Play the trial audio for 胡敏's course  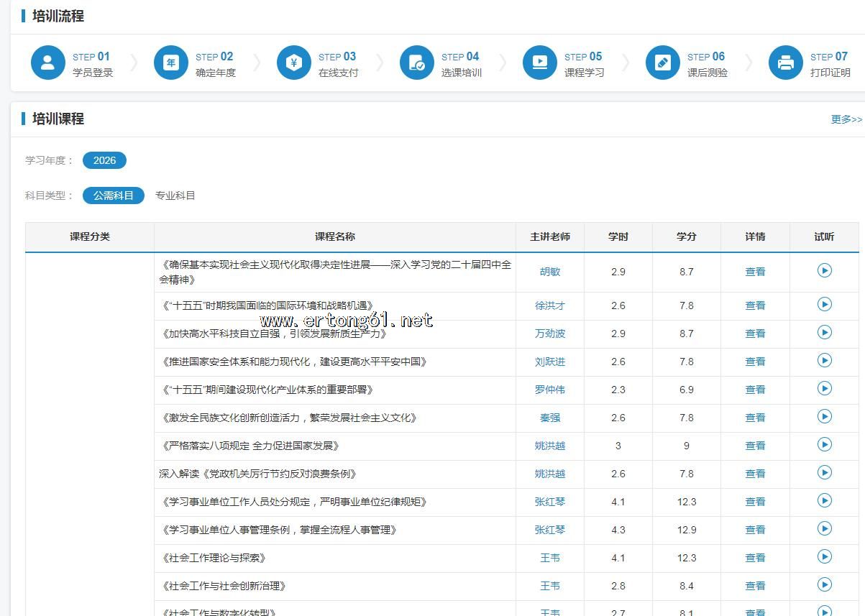click(824, 270)
